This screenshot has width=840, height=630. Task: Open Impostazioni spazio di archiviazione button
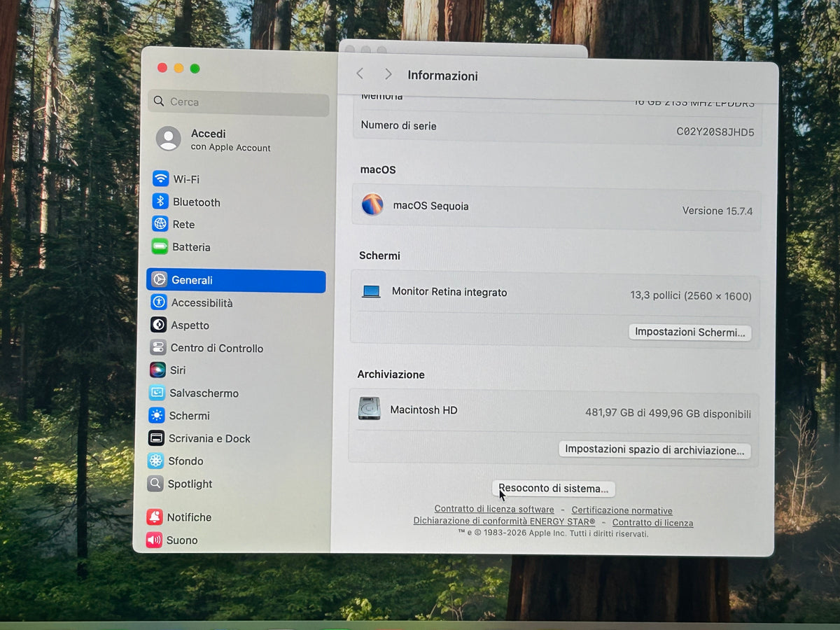[x=654, y=450]
